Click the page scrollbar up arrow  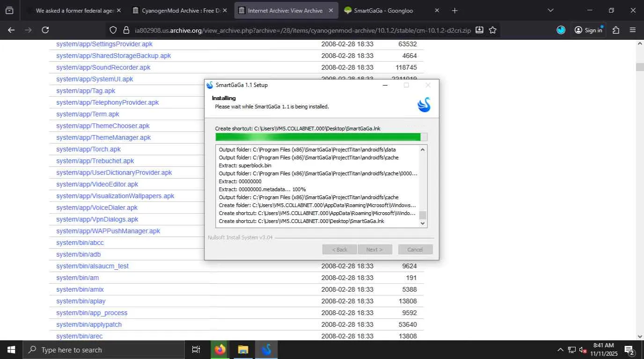tap(640, 43)
